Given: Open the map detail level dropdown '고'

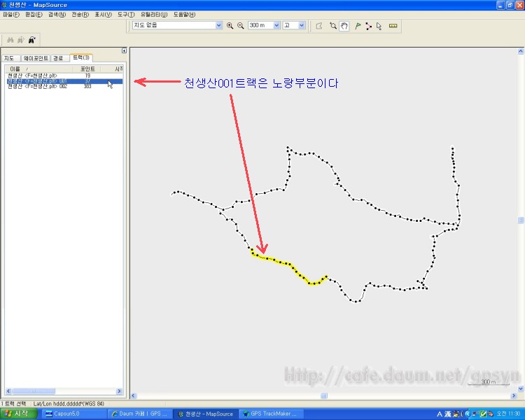Looking at the screenshot, I should [302, 25].
